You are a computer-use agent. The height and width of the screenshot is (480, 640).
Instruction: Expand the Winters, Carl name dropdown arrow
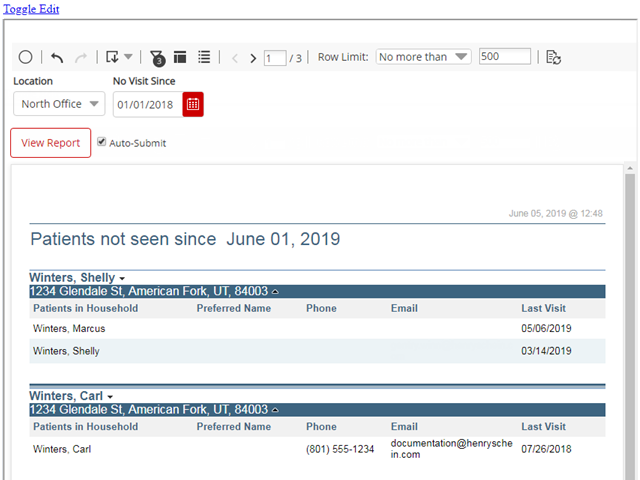pos(108,397)
